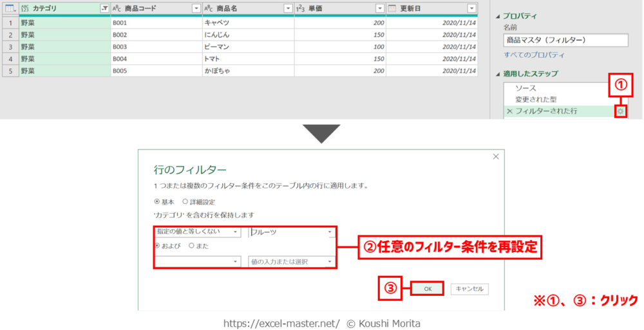Select the 基本 radio button
The image size is (644, 330).
click(156, 201)
